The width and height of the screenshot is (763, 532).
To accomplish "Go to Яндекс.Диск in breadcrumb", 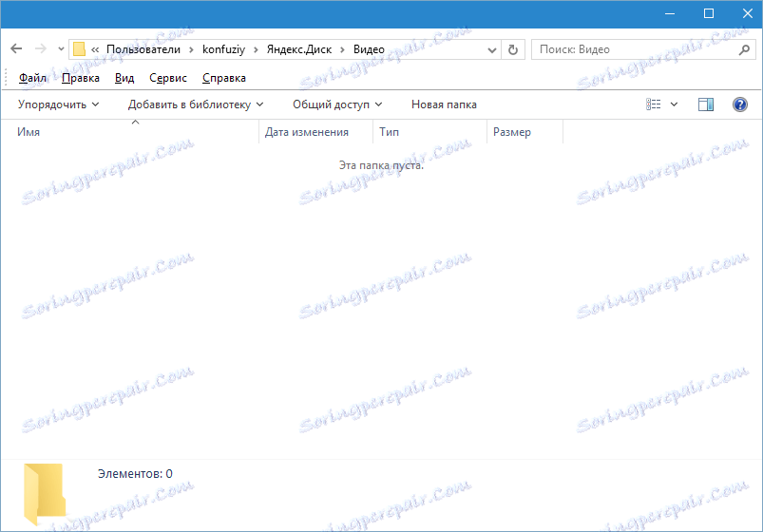I will tap(299, 49).
